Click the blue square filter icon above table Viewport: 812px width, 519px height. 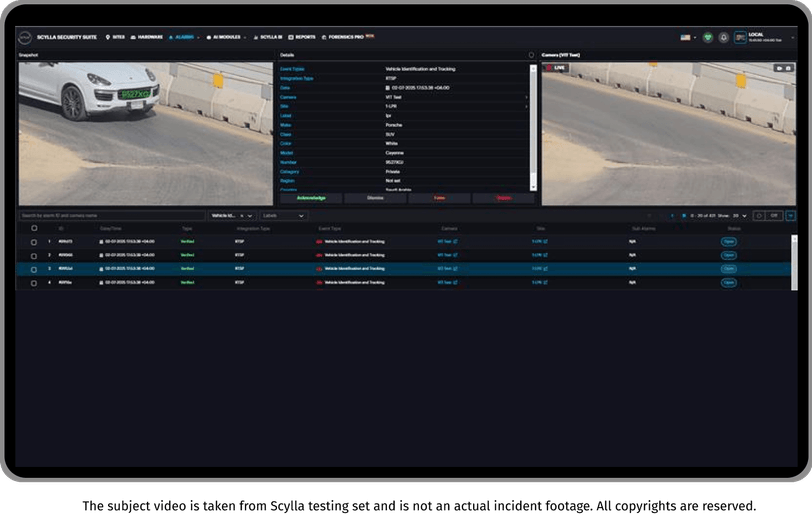pos(791,215)
